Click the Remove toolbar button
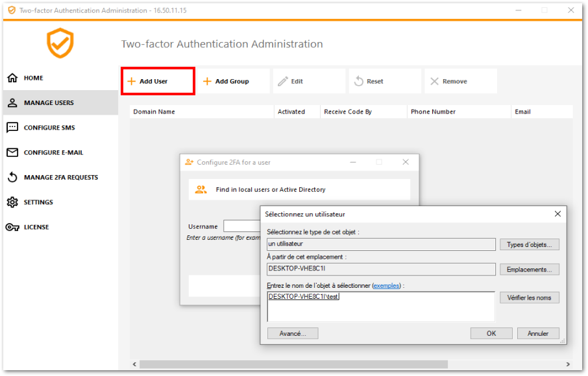Image resolution: width=588 pixels, height=376 pixels. (448, 82)
